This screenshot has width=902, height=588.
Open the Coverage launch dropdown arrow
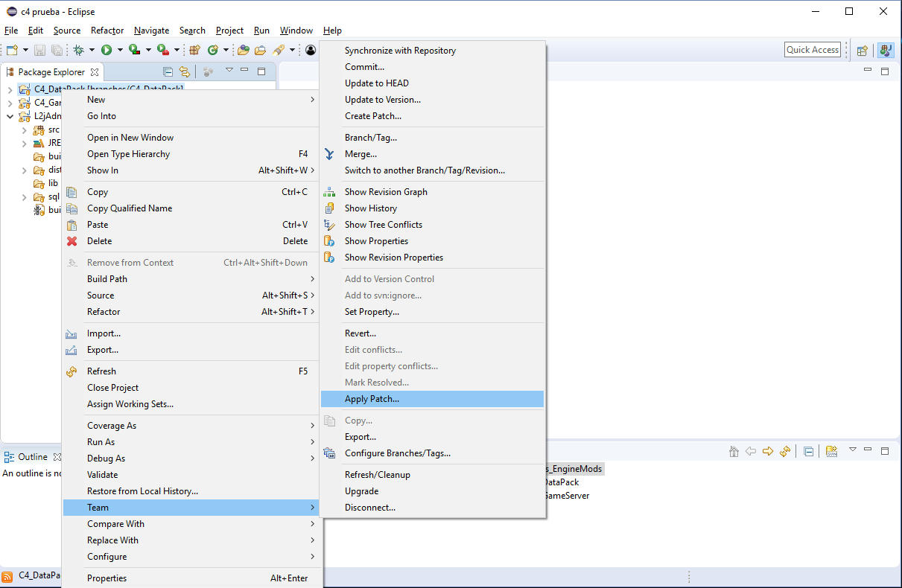click(x=148, y=50)
